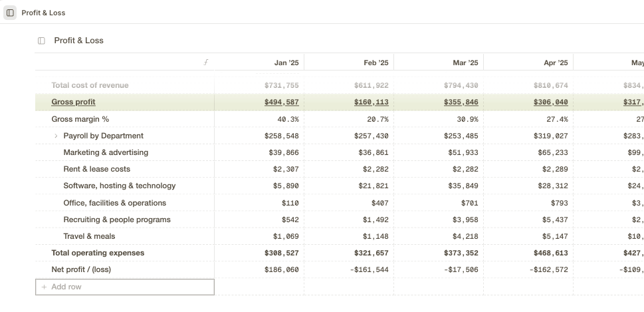Click the plus icon in Add row
The height and width of the screenshot is (312, 644).
[x=44, y=287]
